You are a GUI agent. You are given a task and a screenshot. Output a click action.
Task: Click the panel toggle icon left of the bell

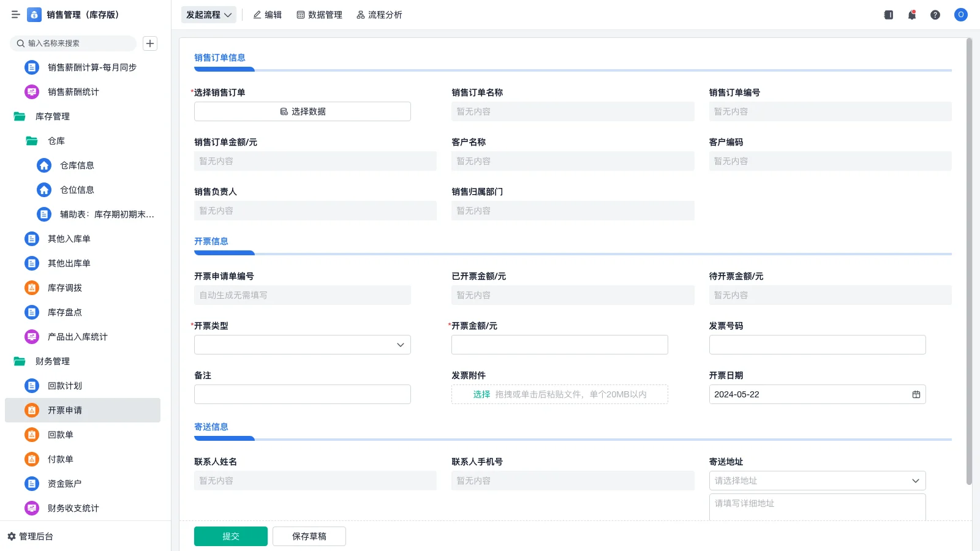click(x=888, y=15)
